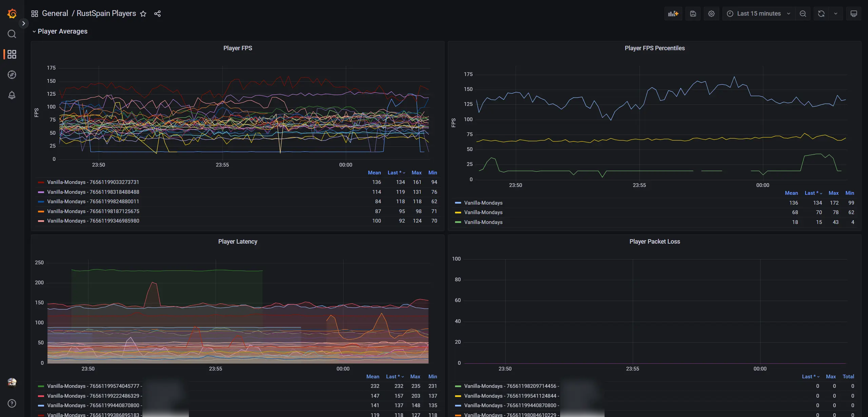This screenshot has height=417, width=868.
Task: Sort FPS Percentiles legend by Mean
Action: (x=791, y=193)
